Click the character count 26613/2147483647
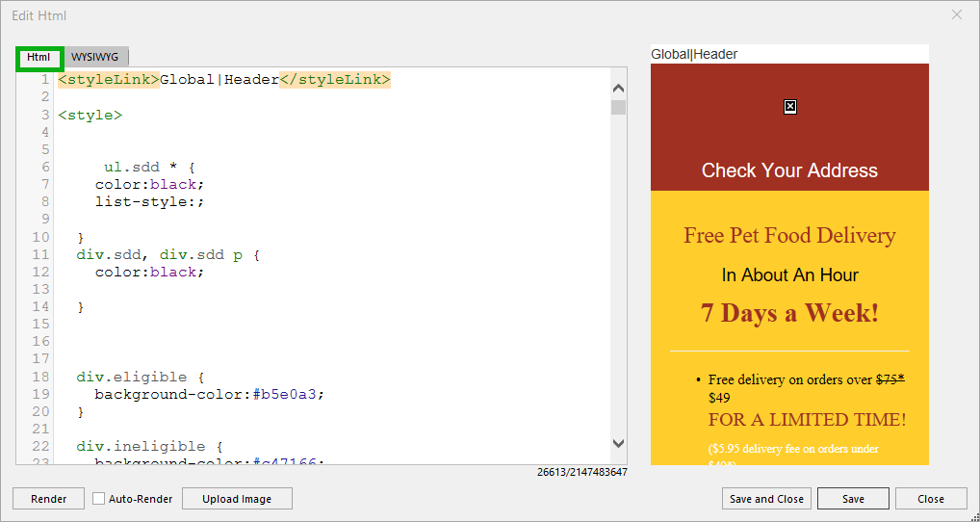 (581, 472)
